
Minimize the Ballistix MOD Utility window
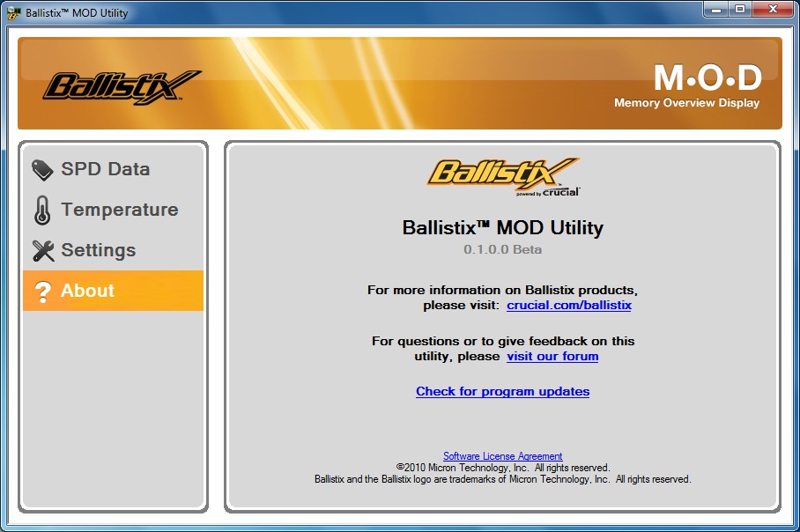716,10
